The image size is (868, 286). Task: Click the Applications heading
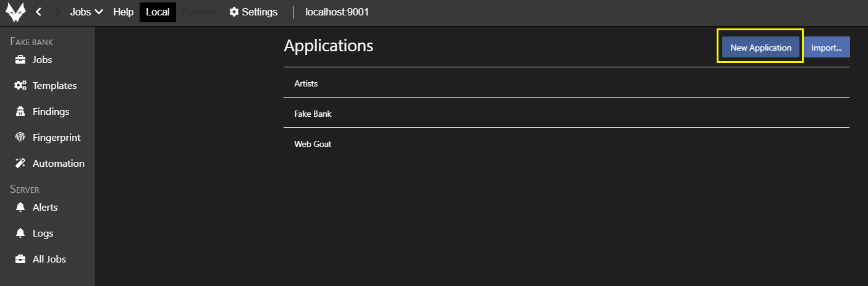(329, 46)
